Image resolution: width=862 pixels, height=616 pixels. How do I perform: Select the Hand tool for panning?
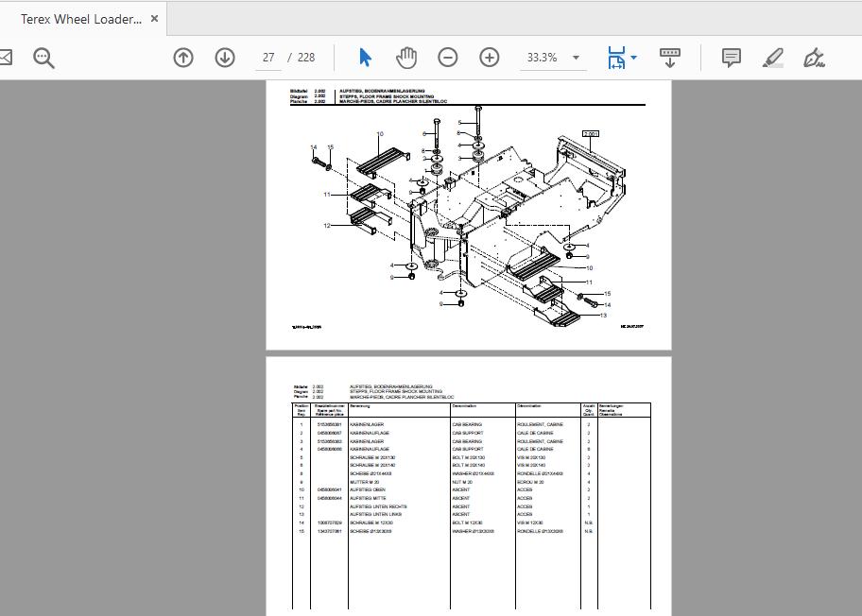pyautogui.click(x=406, y=57)
